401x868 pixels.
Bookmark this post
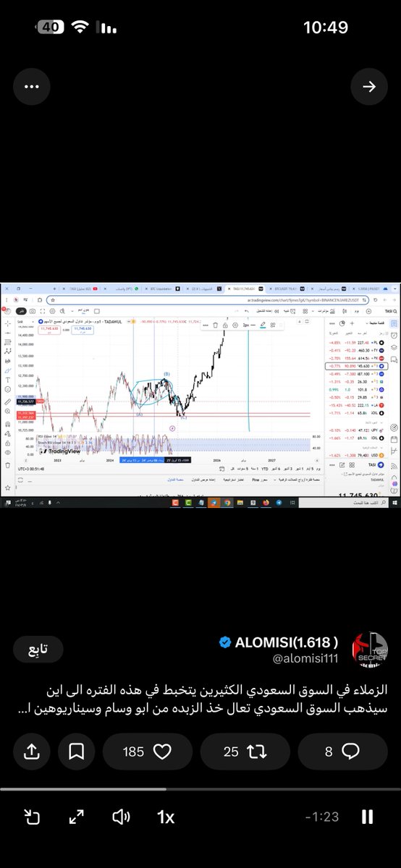tap(77, 752)
